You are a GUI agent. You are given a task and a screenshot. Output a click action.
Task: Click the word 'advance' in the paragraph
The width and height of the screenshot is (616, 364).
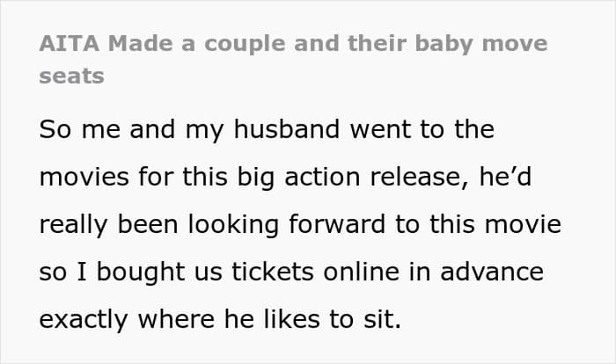pyautogui.click(x=492, y=272)
